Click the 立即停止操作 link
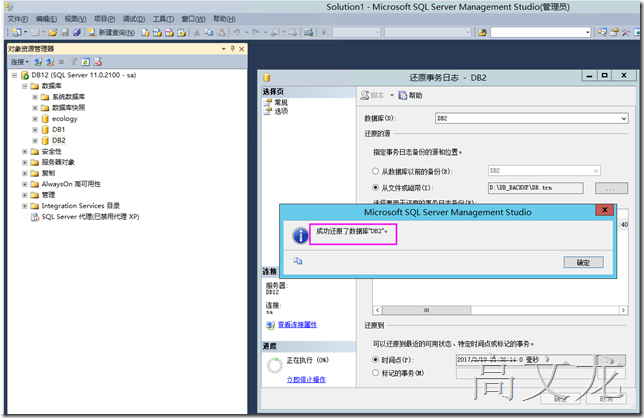Image resolution: width=644 pixels, height=418 pixels. pos(306,379)
